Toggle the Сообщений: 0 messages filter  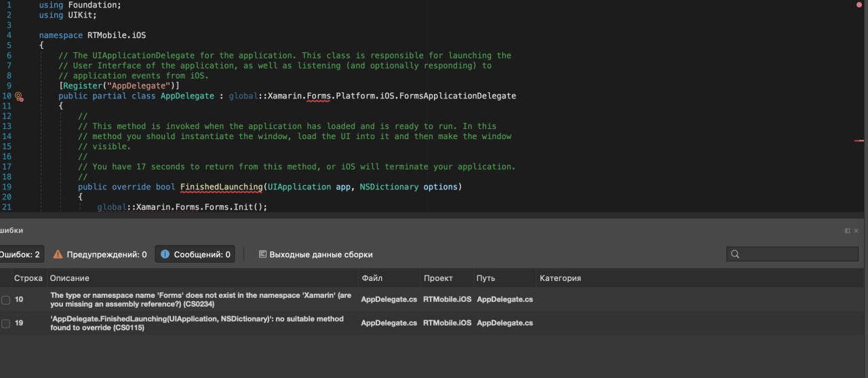tap(195, 254)
